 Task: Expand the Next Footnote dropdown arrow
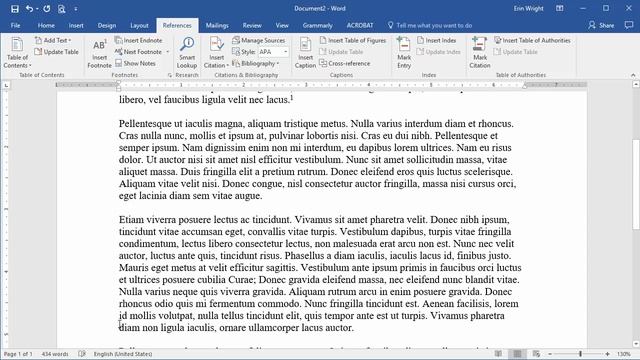167,52
